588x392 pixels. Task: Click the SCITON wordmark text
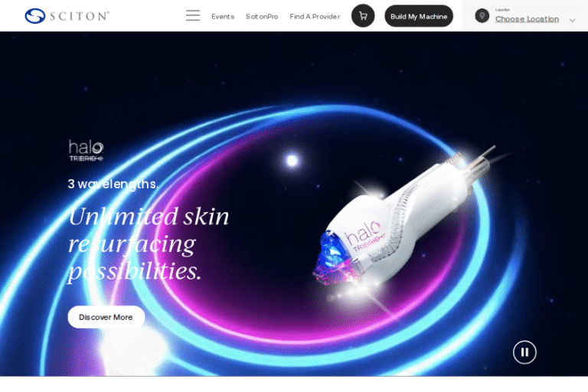point(79,16)
